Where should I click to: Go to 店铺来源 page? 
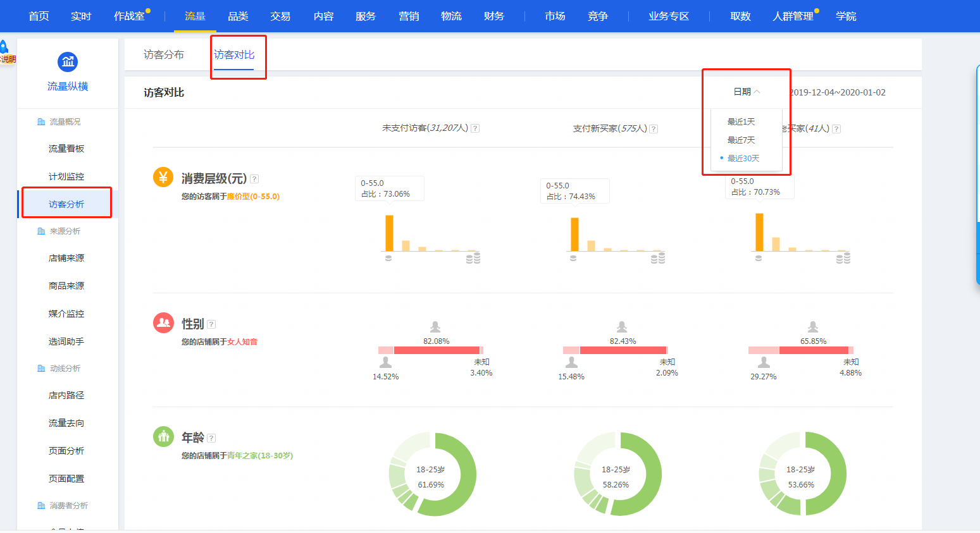point(66,258)
